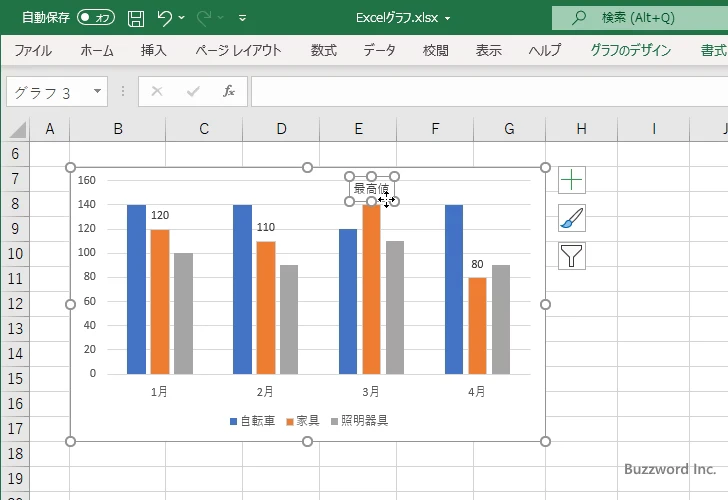This screenshot has height=500, width=728.
Task: Click the magnifier search icon
Action: (x=578, y=18)
